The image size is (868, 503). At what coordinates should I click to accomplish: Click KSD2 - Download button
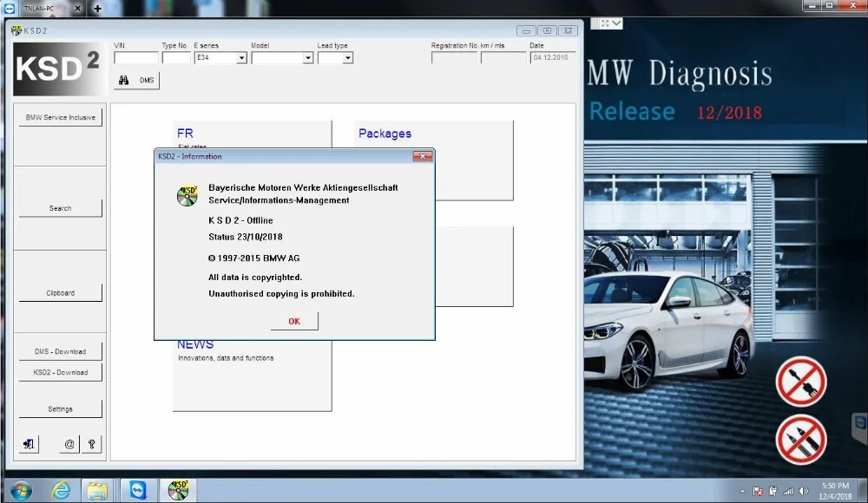click(61, 372)
